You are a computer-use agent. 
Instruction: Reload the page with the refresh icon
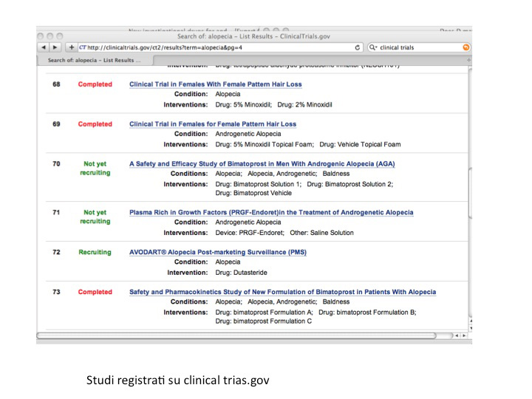[x=358, y=47]
